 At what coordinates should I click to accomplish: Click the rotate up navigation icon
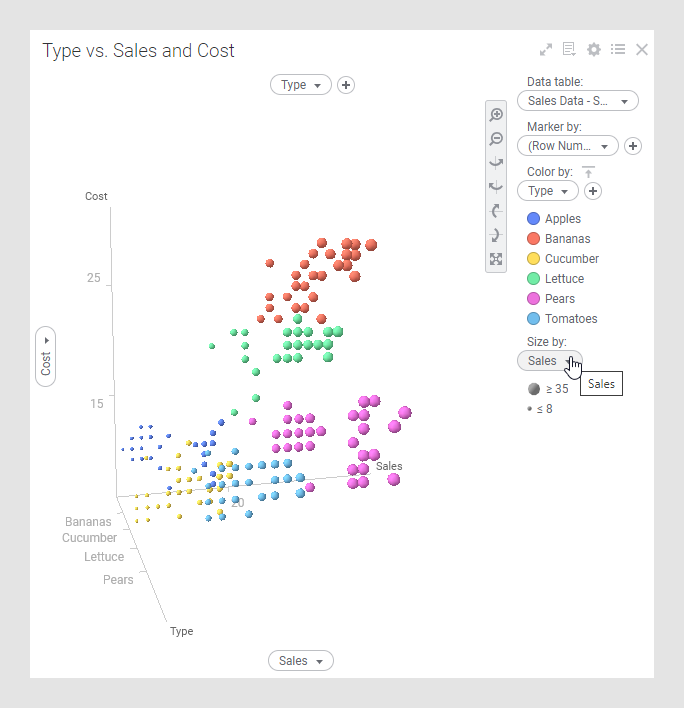[496, 211]
